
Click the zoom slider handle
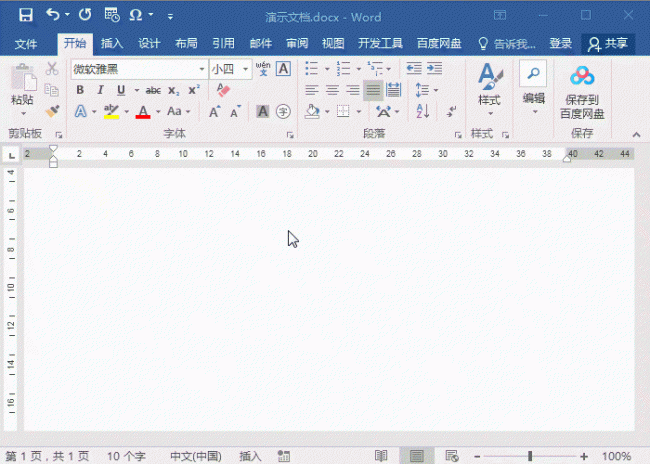tap(530, 456)
